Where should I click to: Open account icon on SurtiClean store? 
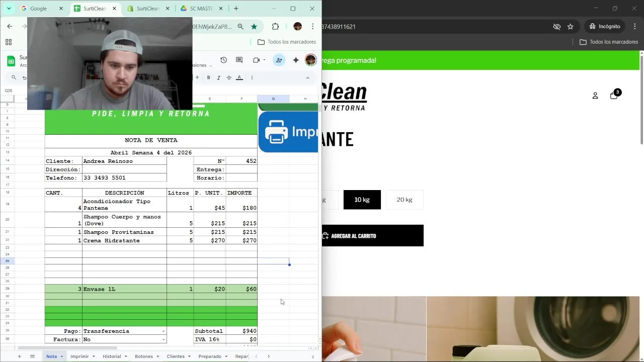point(595,96)
